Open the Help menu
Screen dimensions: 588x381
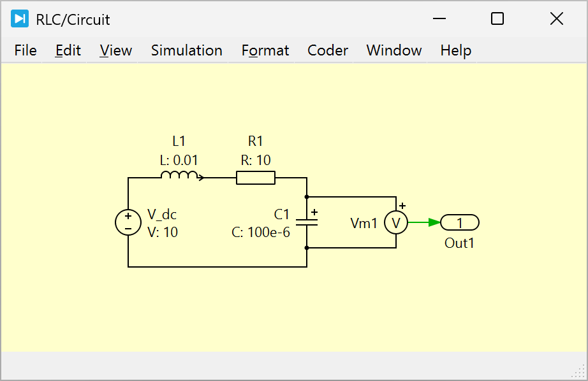[455, 50]
